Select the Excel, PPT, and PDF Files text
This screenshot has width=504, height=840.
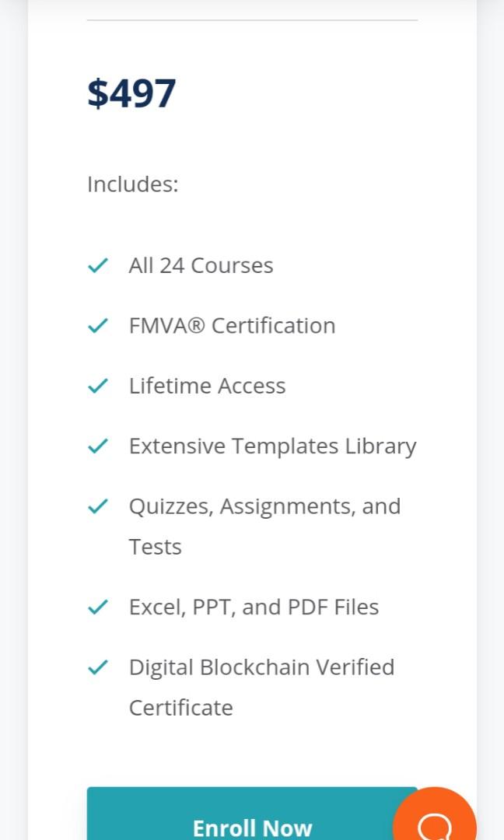pyautogui.click(x=254, y=606)
